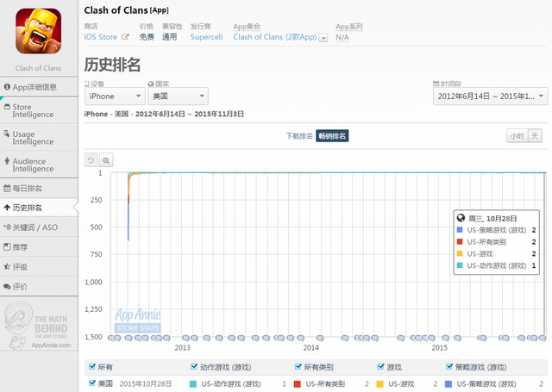Click the keyword icon beside 关键词 / ASO
The image size is (552, 392).
(7, 227)
